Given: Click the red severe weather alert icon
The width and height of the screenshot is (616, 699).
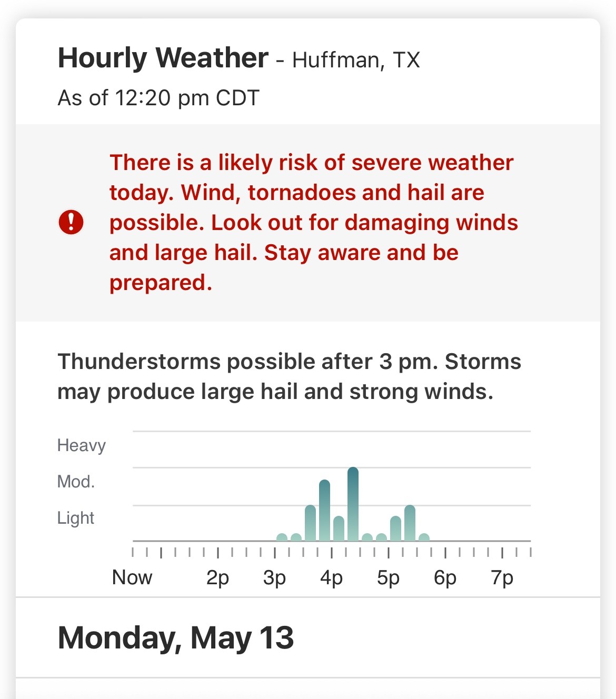Looking at the screenshot, I should (71, 222).
